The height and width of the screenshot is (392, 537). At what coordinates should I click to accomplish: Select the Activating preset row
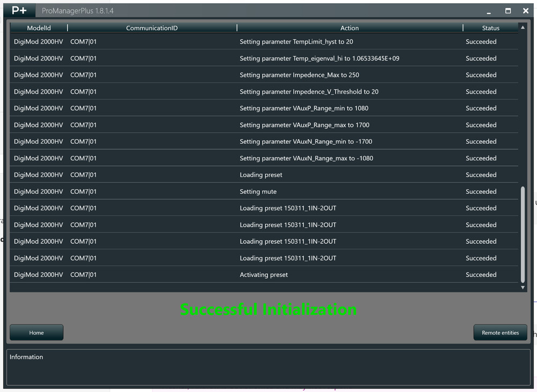pos(264,274)
